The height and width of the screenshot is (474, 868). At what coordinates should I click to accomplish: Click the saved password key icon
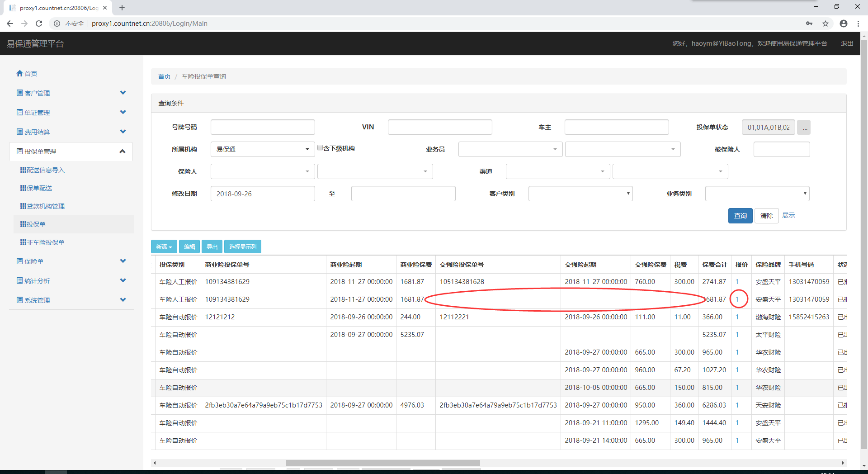[x=809, y=24]
